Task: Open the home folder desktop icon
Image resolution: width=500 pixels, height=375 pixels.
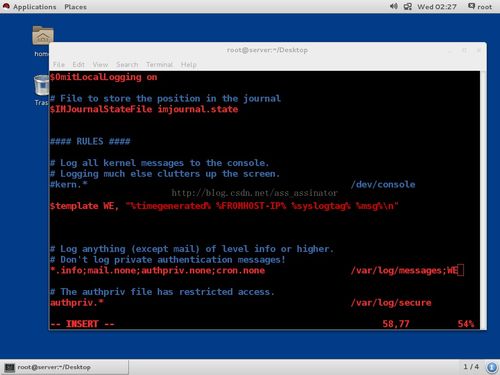Action: (43, 36)
